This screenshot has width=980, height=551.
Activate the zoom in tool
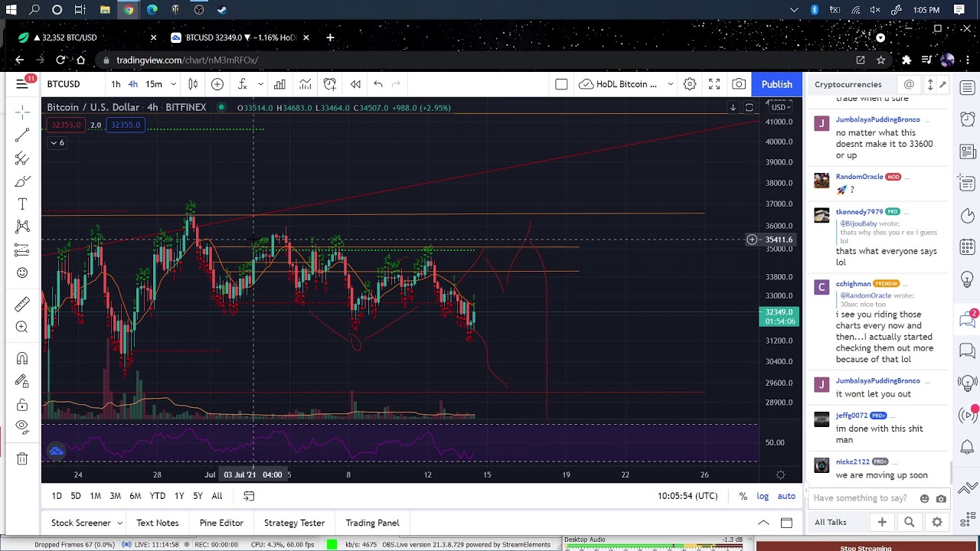point(22,328)
